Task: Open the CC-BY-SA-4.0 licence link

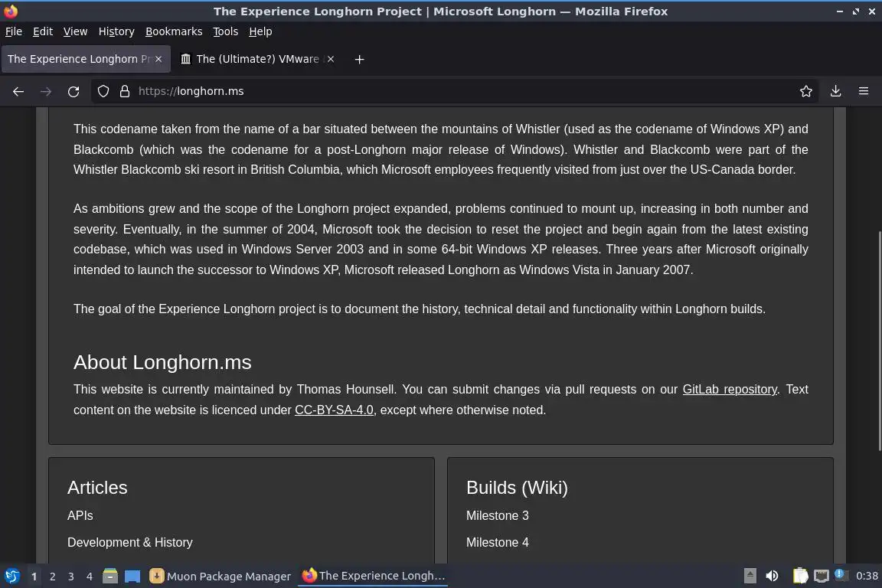Action: pyautogui.click(x=334, y=410)
